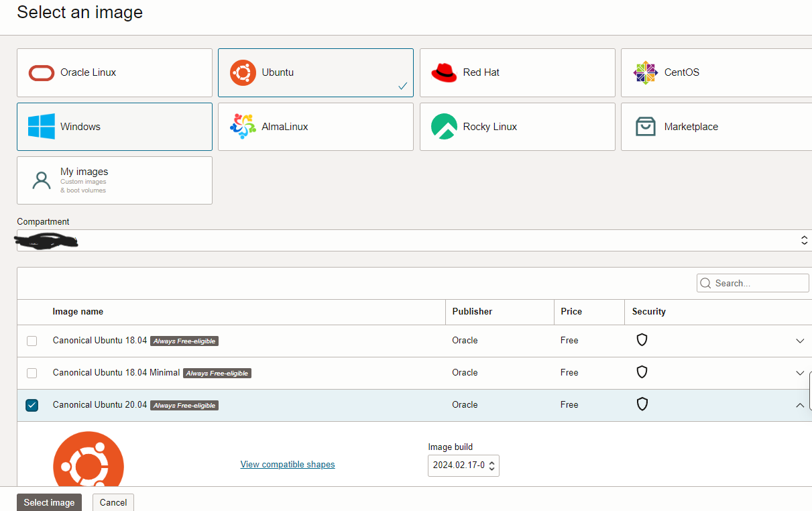Screen dimensions: 812x511
Task: Click Oracle publisher in Ubuntu 20.04 row
Action: pos(465,404)
